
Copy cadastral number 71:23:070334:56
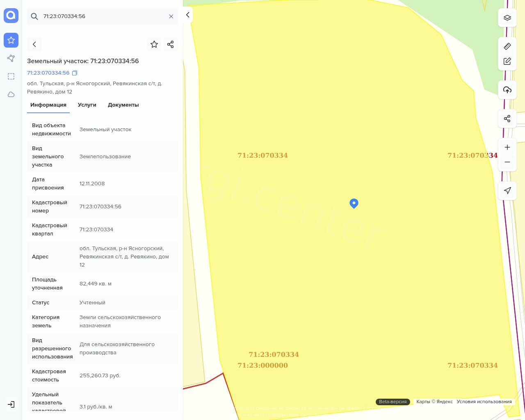click(x=75, y=73)
